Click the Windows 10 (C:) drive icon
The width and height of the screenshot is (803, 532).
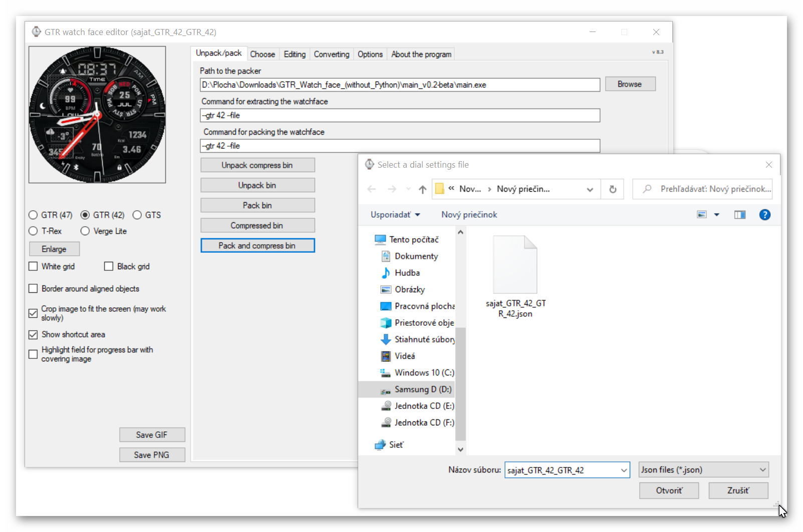pyautogui.click(x=385, y=373)
